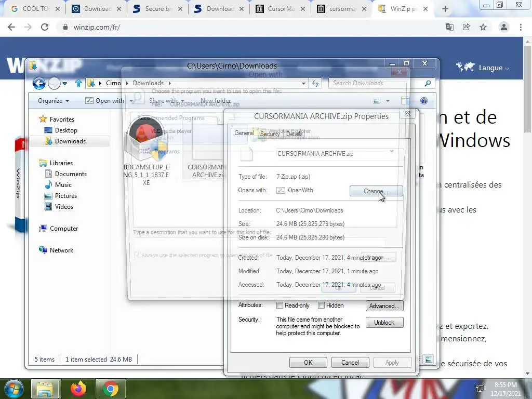
Task: Tick the Hidden attribute checkbox
Action: [321, 305]
